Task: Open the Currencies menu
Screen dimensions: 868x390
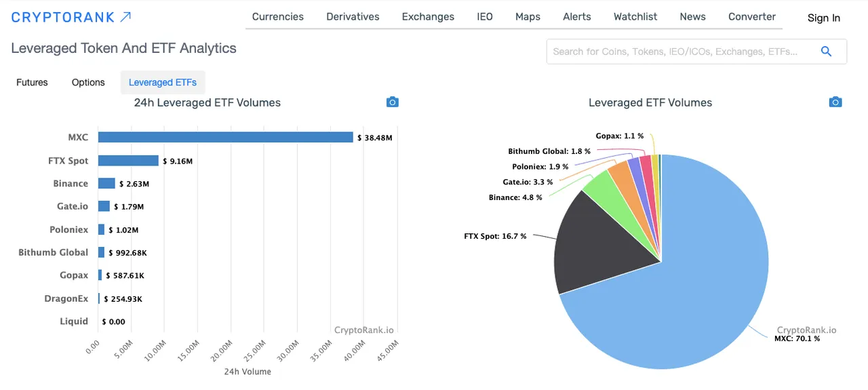Action: 278,17
